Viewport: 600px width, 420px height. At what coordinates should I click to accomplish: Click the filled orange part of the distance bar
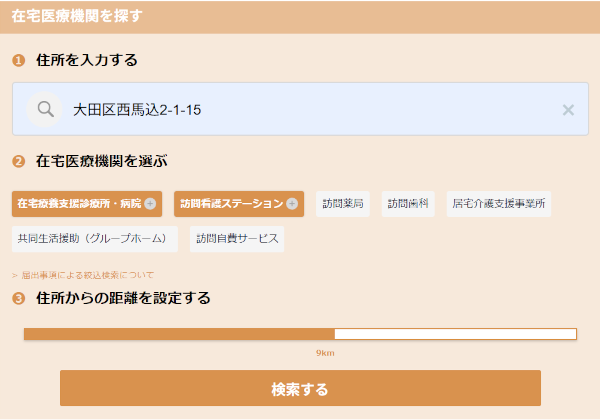180,334
